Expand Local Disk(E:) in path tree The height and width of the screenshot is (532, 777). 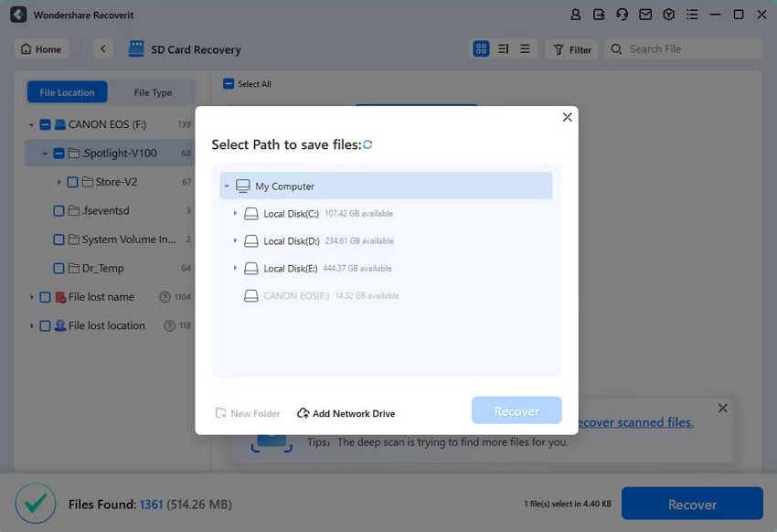(235, 268)
